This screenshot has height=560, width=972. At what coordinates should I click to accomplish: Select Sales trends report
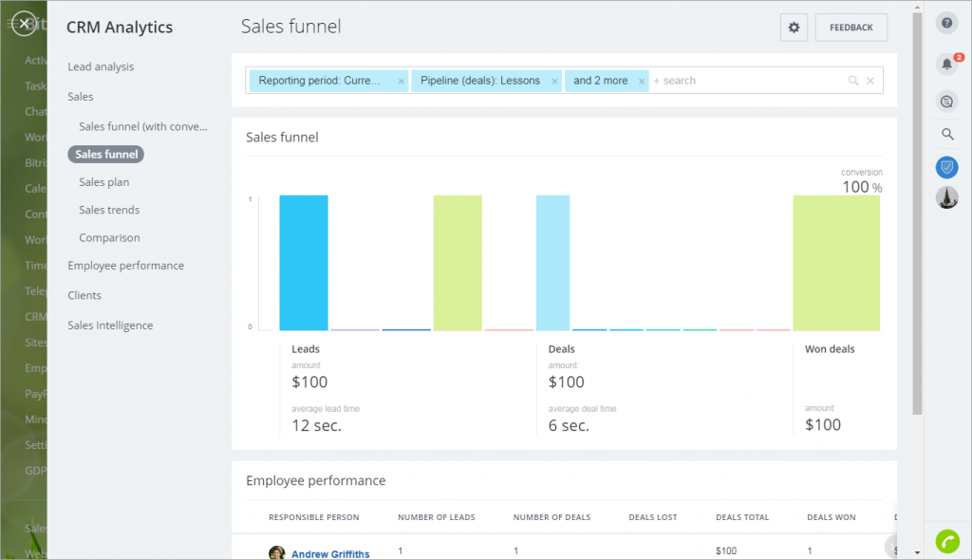[109, 210]
